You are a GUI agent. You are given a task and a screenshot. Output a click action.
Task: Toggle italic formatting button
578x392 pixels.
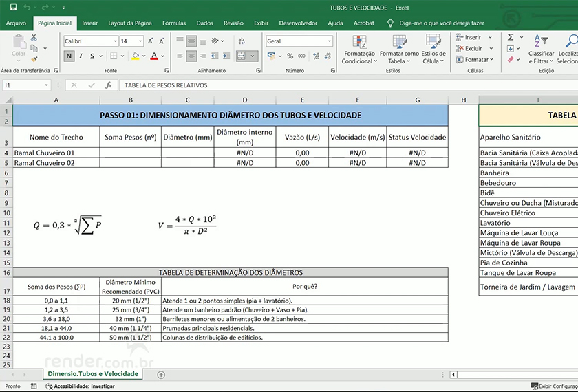81,56
